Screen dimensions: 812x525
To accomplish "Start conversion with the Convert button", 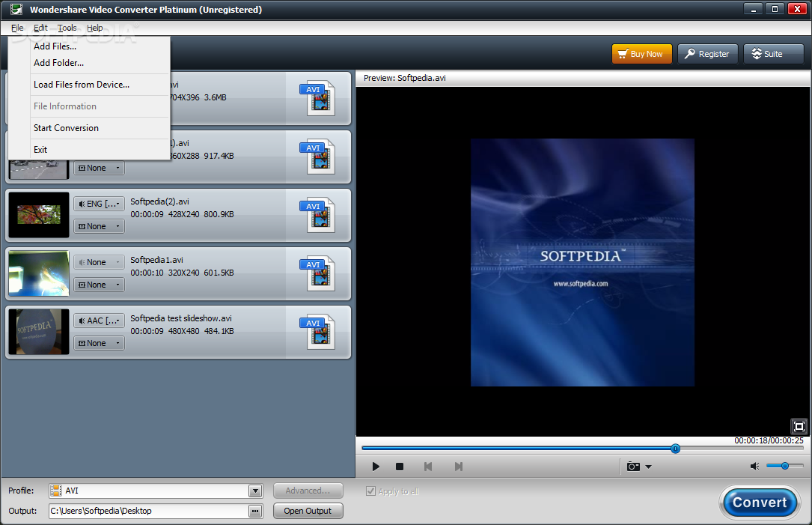I will click(x=760, y=503).
